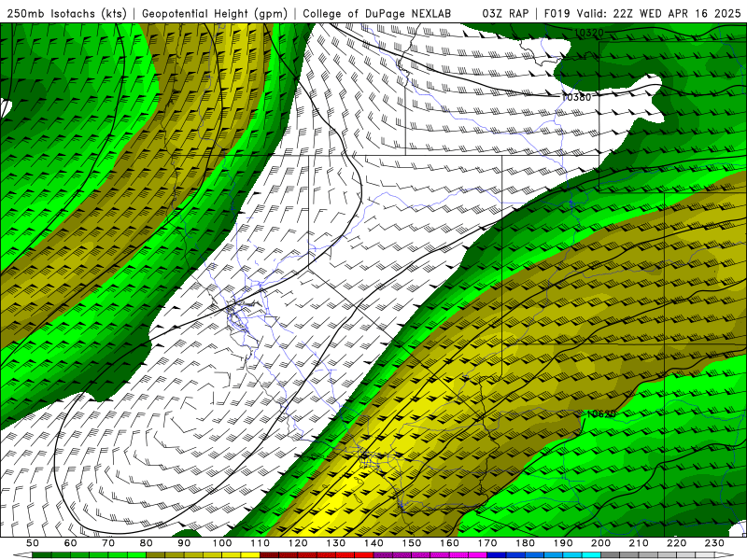Click the 100 value on the color scale
This screenshot has height=560, width=747.
[x=222, y=543]
